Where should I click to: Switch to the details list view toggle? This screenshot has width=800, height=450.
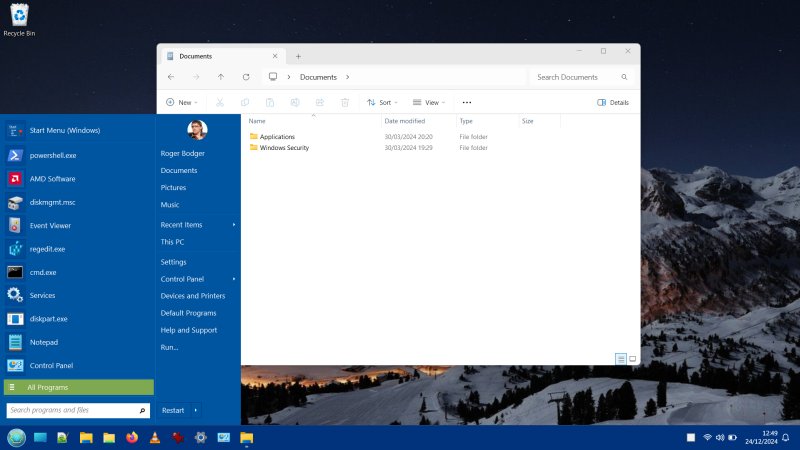click(x=621, y=358)
